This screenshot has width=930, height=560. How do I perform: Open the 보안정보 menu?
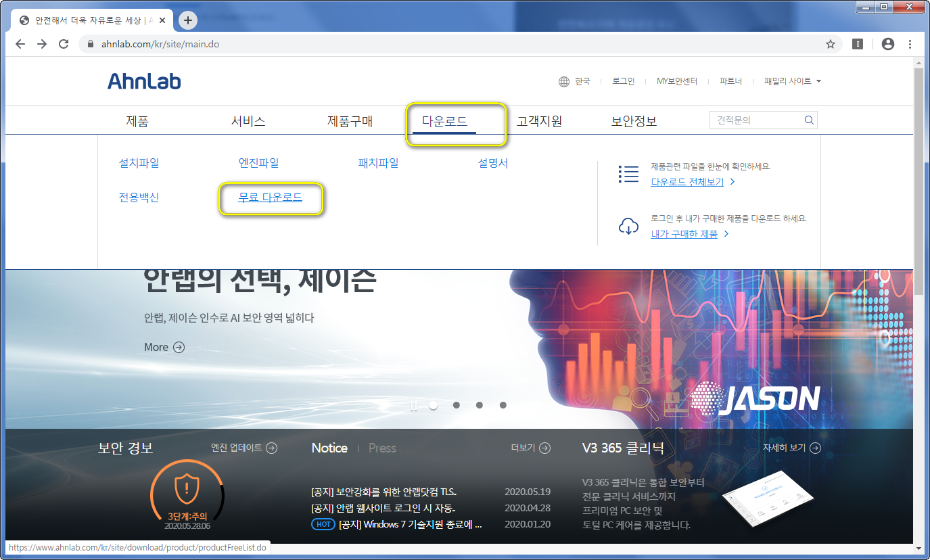[x=634, y=121]
